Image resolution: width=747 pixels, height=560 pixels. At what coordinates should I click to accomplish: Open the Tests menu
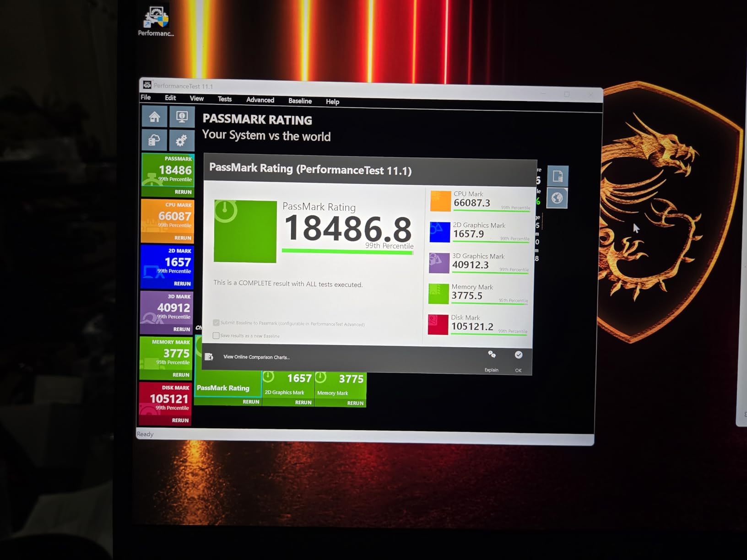pyautogui.click(x=224, y=99)
